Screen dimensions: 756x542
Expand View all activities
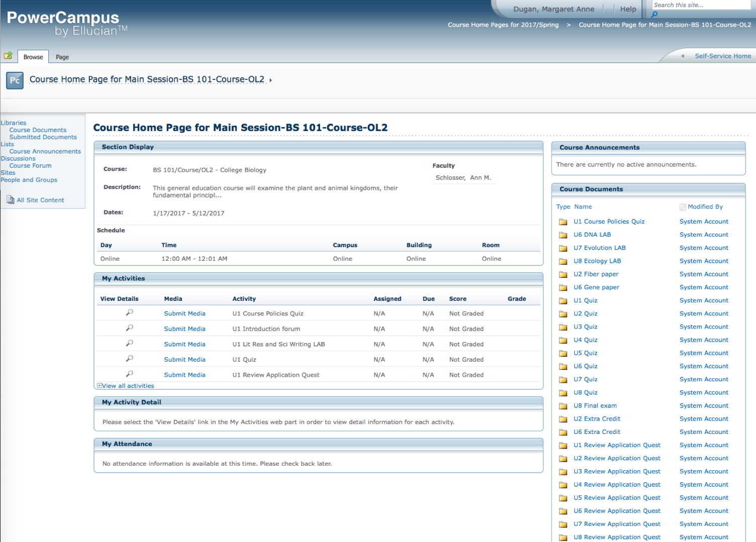[x=126, y=386]
